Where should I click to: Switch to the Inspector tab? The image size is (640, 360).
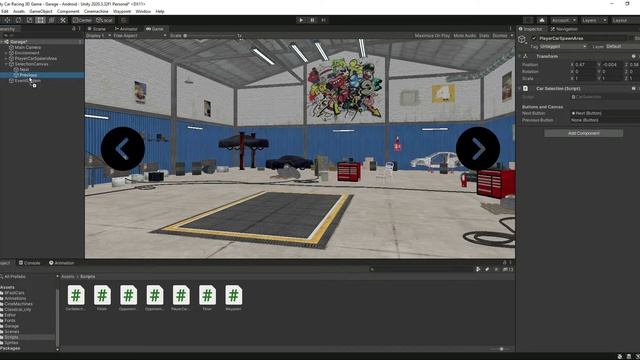tap(531, 29)
